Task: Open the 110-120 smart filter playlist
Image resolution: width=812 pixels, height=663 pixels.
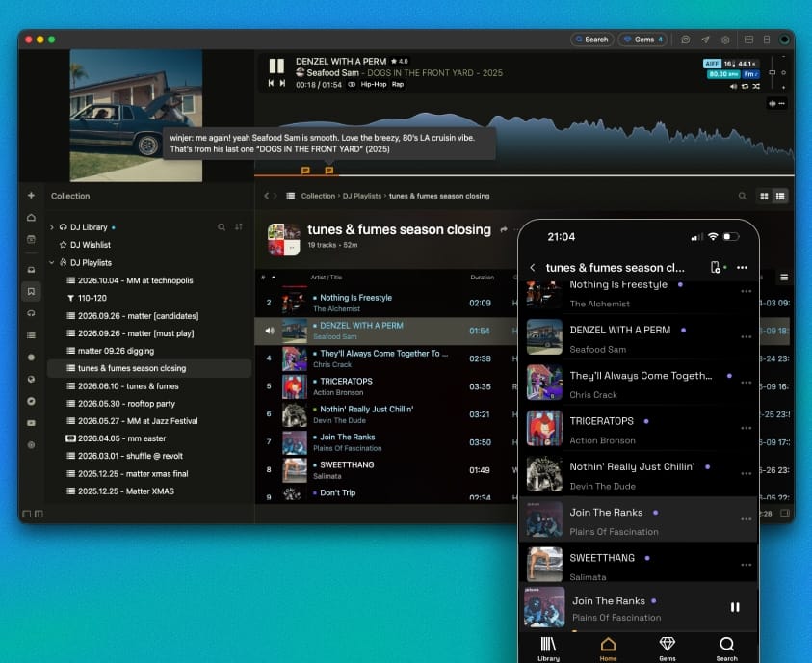Action: tap(87, 298)
